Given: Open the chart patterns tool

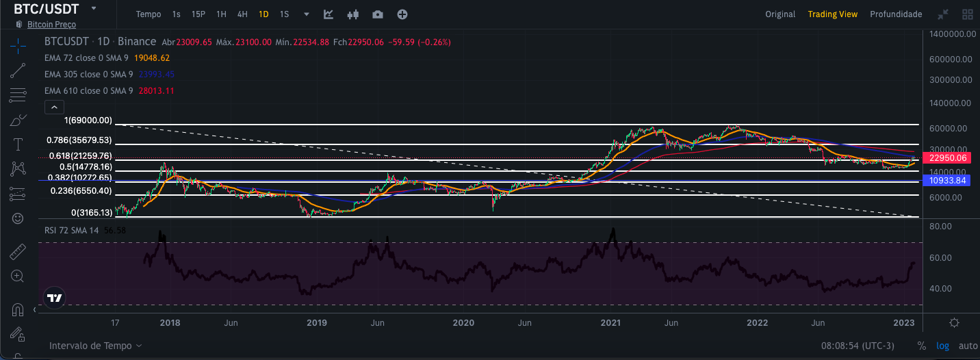Looking at the screenshot, I should tap(18, 168).
